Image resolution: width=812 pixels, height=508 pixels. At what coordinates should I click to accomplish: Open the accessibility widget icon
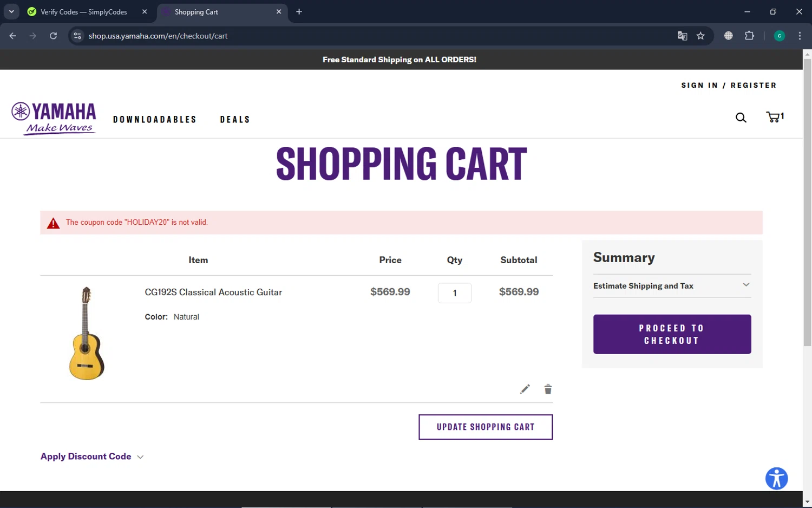coord(776,479)
